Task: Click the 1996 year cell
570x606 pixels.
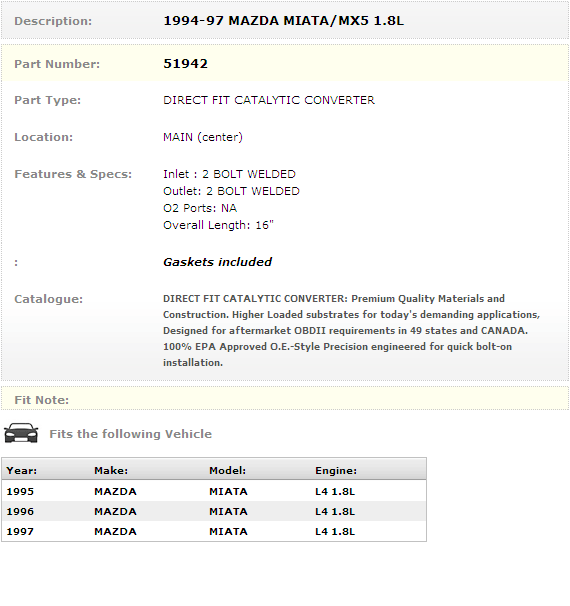Action: pyautogui.click(x=20, y=512)
